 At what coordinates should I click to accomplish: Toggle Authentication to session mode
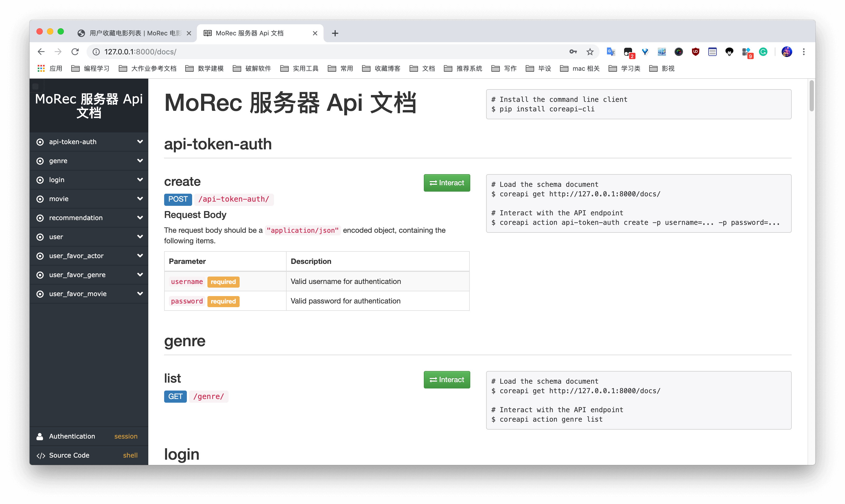click(x=126, y=436)
